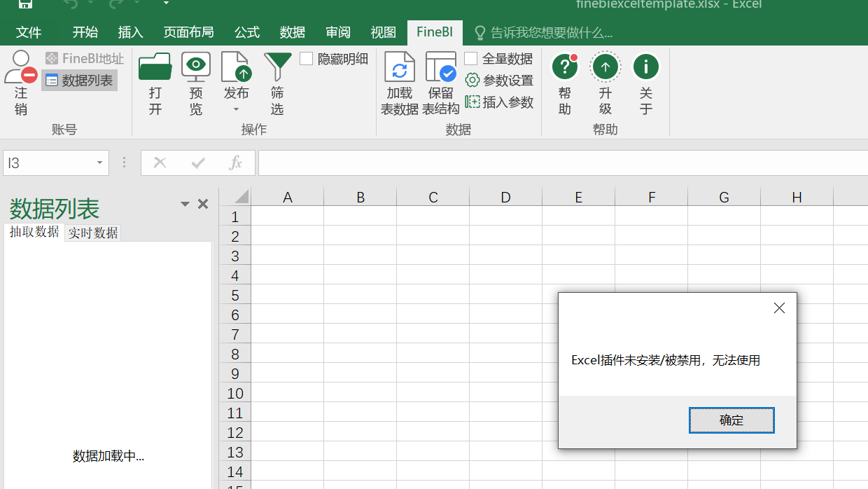The height and width of the screenshot is (489, 868).
Task: Click the 加载表数据 load table data icon
Action: click(x=400, y=67)
